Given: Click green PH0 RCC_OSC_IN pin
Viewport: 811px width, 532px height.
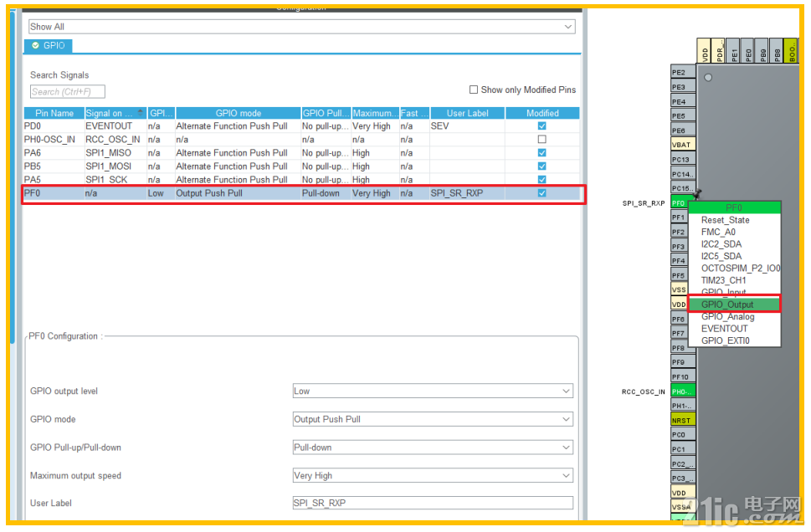Looking at the screenshot, I should (683, 391).
